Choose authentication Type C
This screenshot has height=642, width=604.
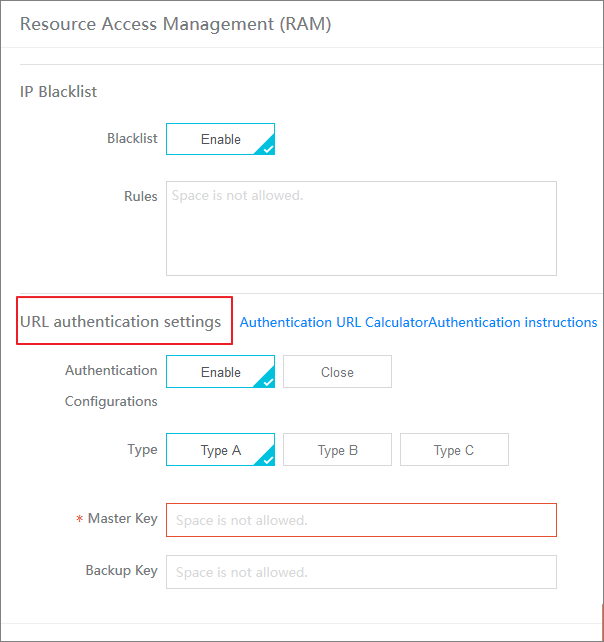(x=454, y=450)
